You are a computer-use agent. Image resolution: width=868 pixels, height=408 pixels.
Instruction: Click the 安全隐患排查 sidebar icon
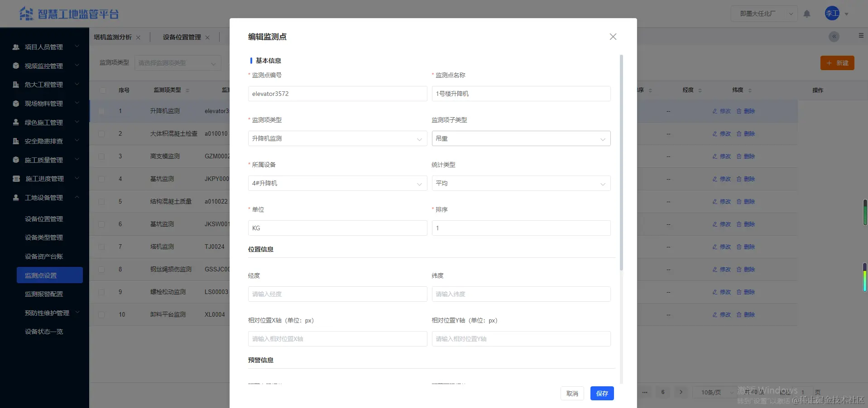coord(15,141)
